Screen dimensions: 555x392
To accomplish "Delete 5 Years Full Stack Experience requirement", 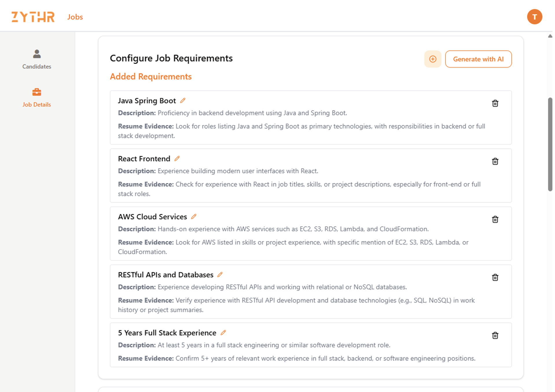I will point(495,335).
